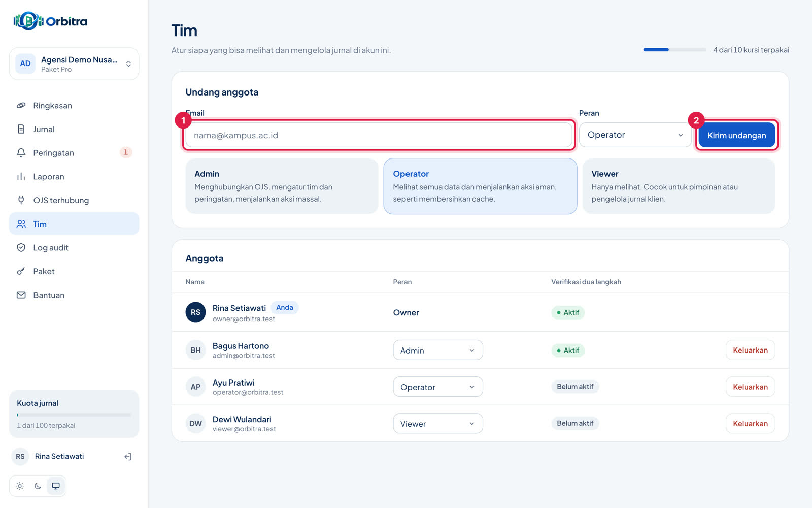Click Aktif status for Bagus Hartono
The height and width of the screenshot is (508, 812).
[x=568, y=350]
